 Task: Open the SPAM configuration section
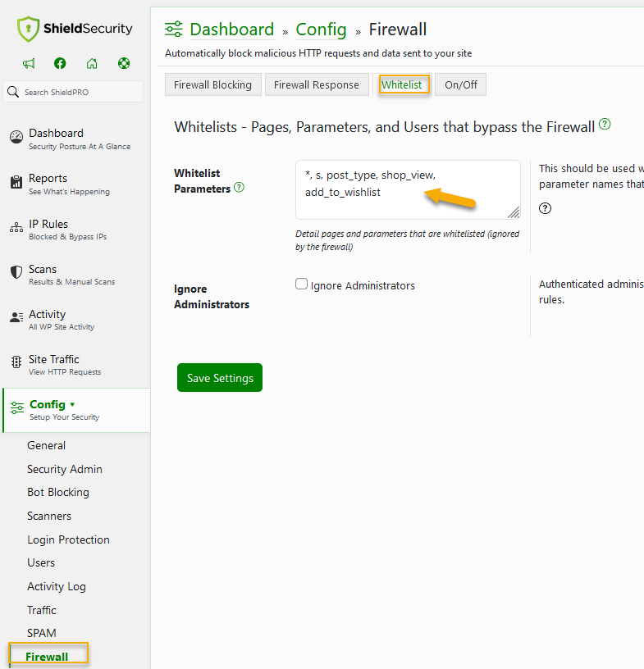[x=42, y=632]
